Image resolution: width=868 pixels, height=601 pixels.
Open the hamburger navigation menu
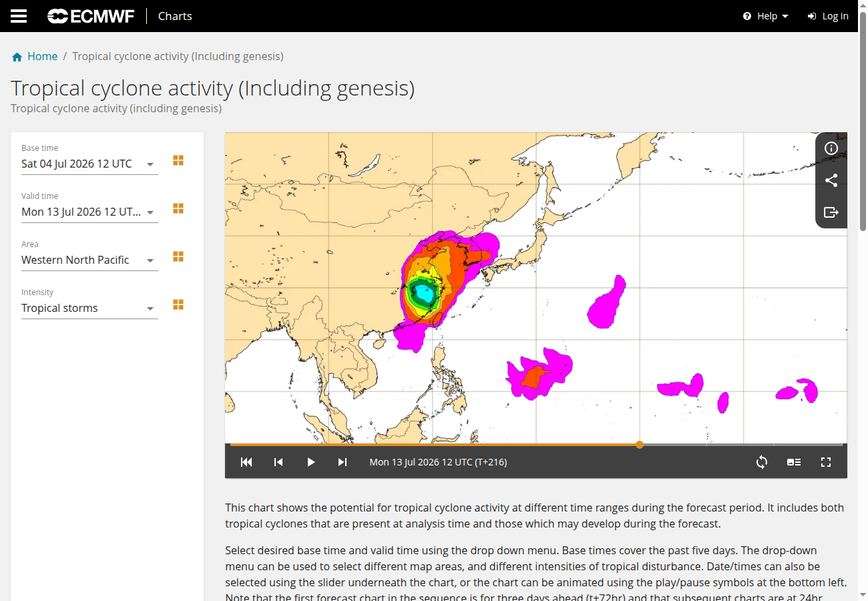[x=19, y=16]
